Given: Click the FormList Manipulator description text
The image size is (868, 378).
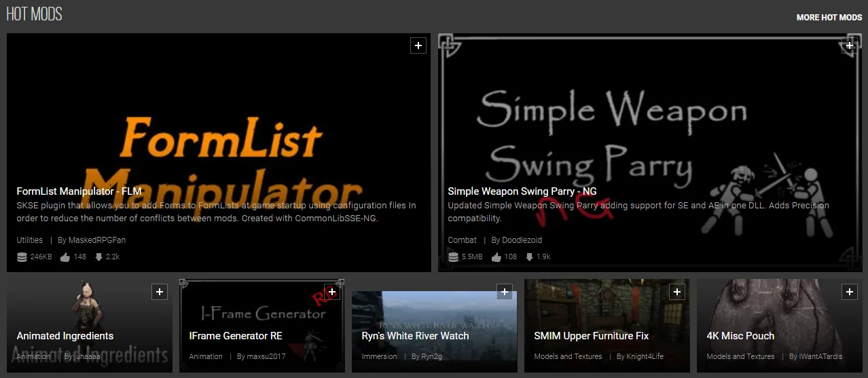Looking at the screenshot, I should [x=216, y=212].
